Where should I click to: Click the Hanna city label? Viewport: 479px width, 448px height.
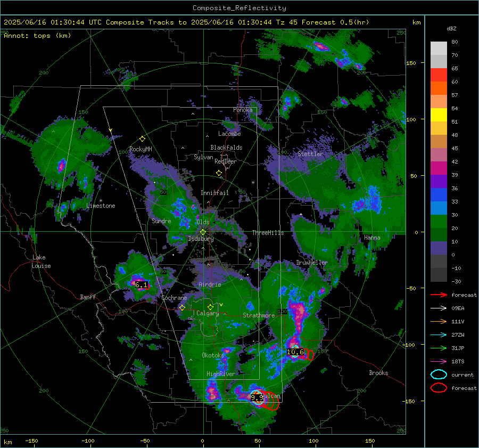click(x=372, y=238)
